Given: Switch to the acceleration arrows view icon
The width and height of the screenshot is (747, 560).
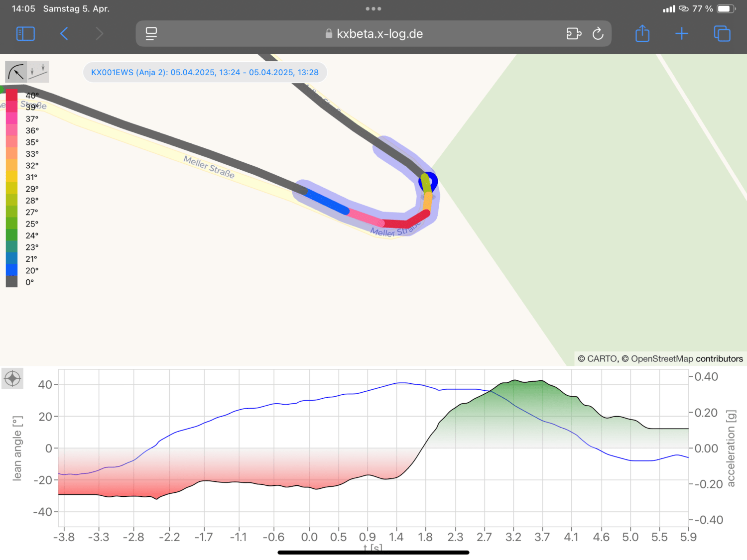Looking at the screenshot, I should (38, 72).
